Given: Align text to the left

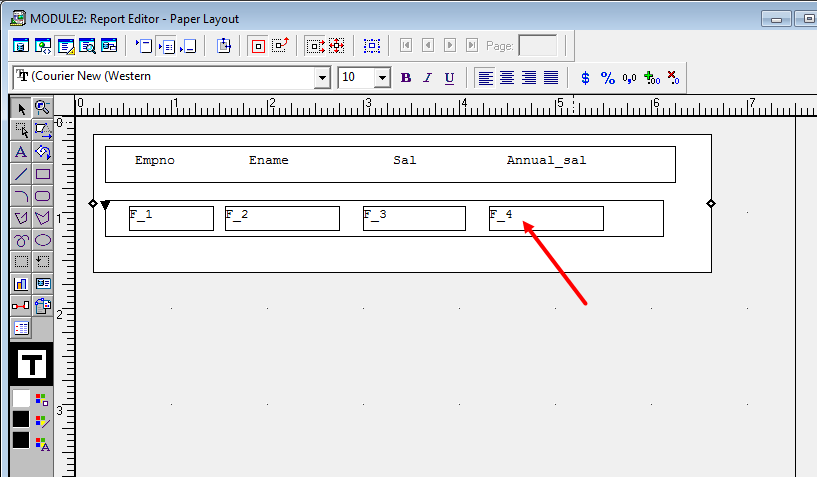Looking at the screenshot, I should coord(485,78).
